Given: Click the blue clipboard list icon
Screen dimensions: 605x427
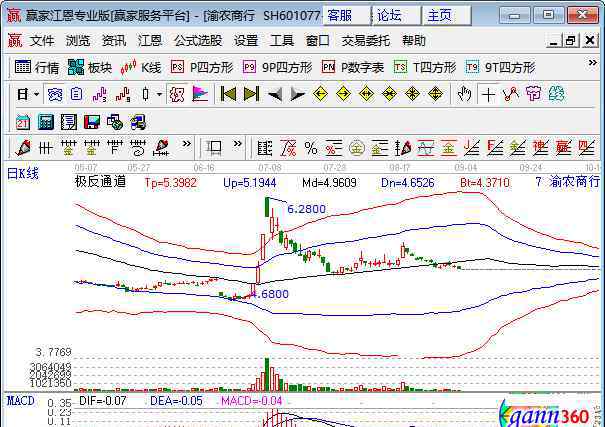Looking at the screenshot, I should [76, 94].
